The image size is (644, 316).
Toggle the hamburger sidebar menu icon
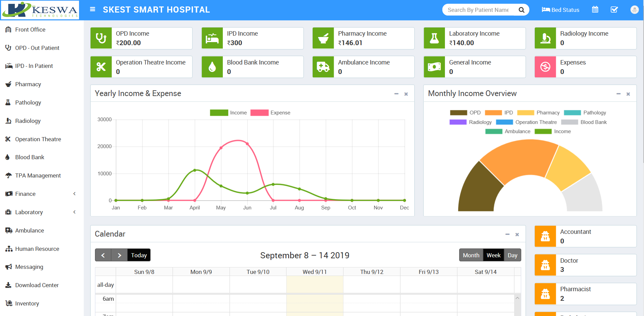92,10
